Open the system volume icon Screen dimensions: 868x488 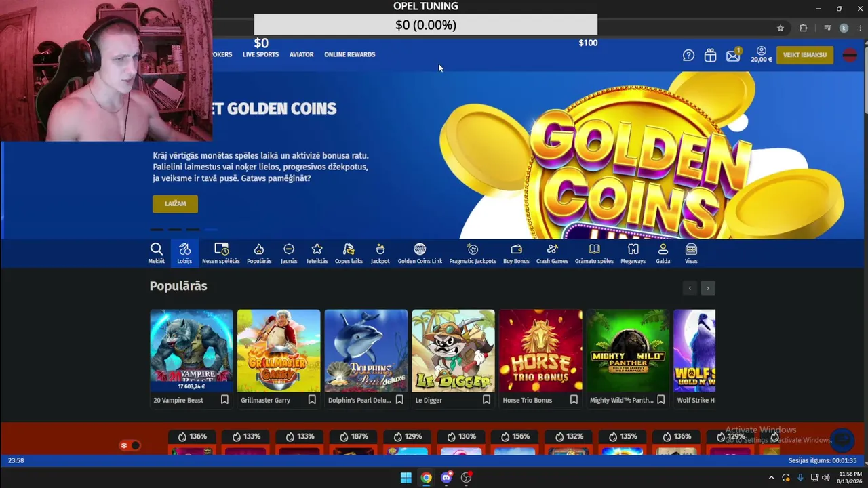[x=826, y=478]
